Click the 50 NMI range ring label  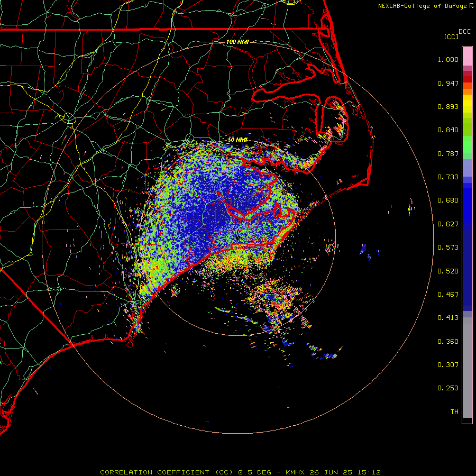click(x=237, y=140)
